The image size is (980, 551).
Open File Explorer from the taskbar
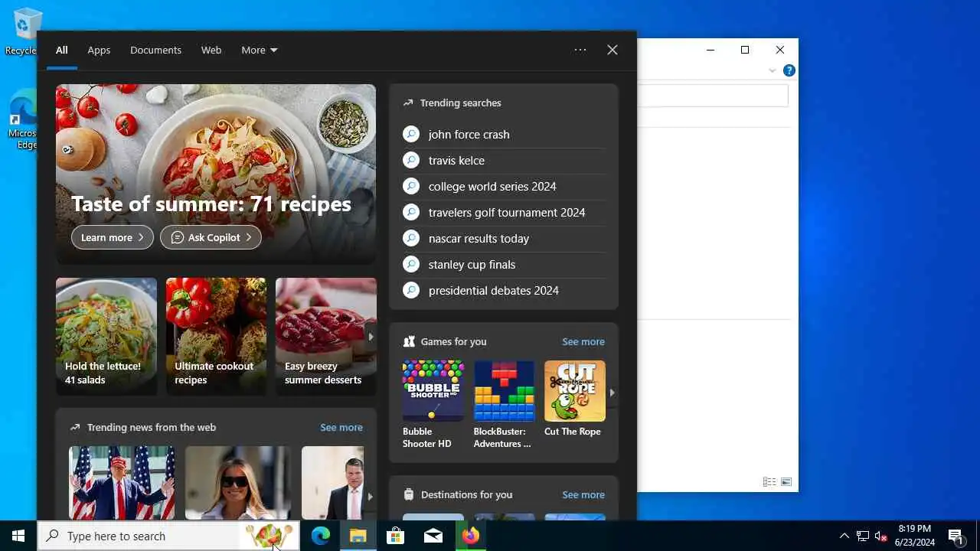pyautogui.click(x=358, y=536)
